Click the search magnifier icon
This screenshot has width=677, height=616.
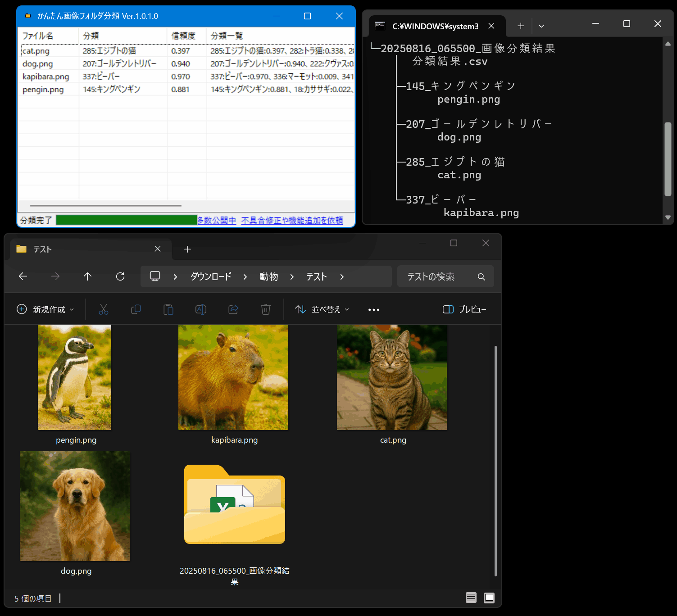point(482,277)
